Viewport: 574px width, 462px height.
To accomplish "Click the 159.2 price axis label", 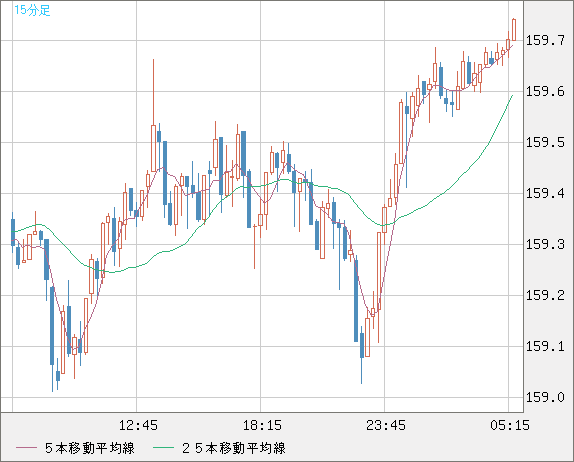I will pos(545,295).
